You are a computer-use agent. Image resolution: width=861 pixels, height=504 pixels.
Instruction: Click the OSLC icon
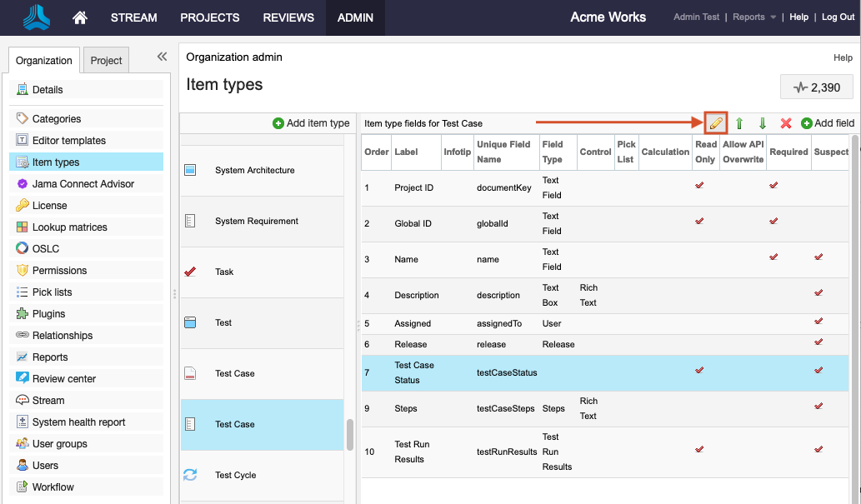tap(22, 249)
